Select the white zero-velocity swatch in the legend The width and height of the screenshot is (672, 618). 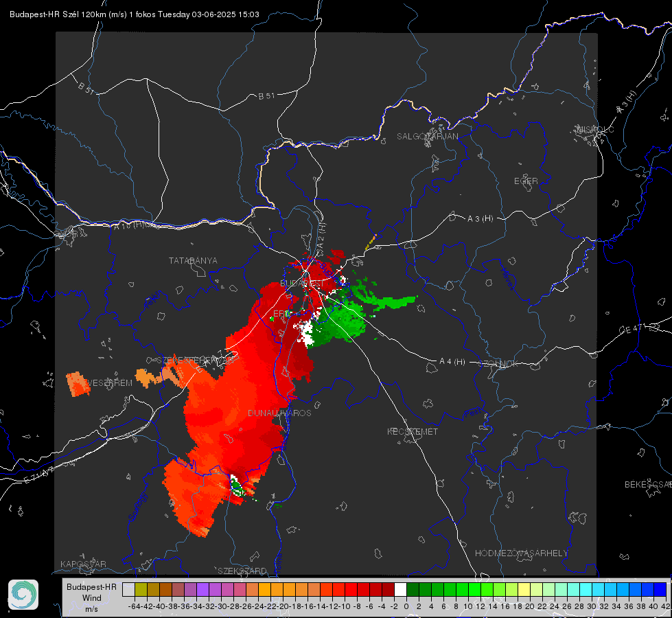click(401, 589)
